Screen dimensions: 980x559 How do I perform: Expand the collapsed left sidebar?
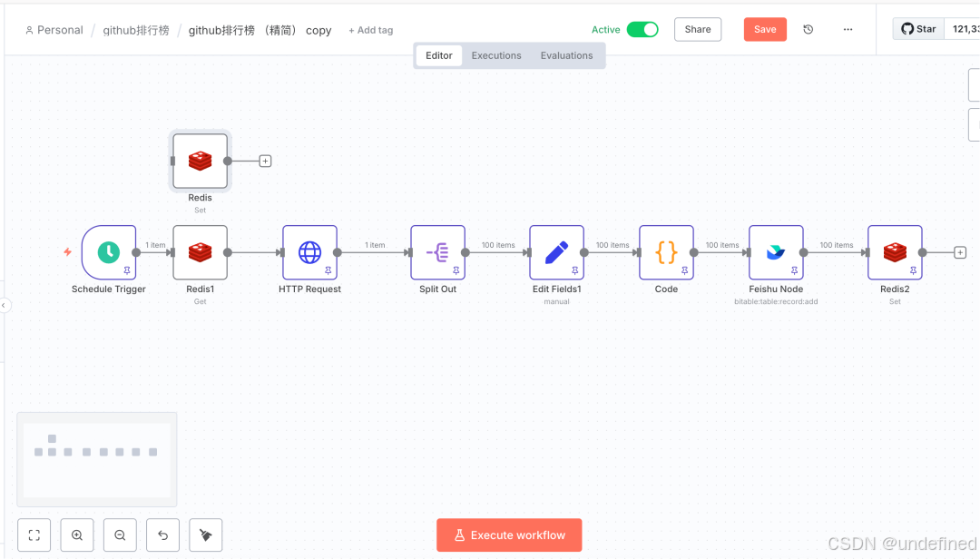pos(4,305)
